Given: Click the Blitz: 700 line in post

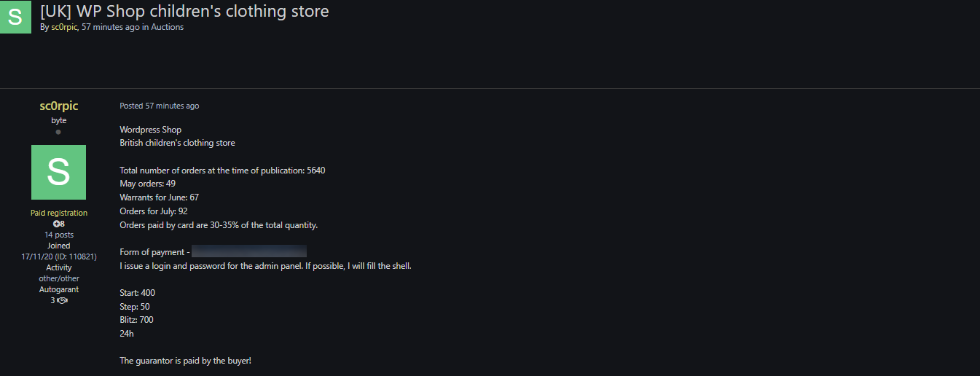Looking at the screenshot, I should [x=137, y=320].
